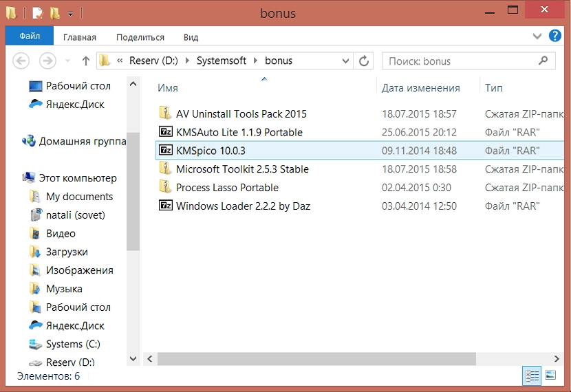Click the 7z icon of Windows Loader
This screenshot has width=571, height=392.
[166, 205]
